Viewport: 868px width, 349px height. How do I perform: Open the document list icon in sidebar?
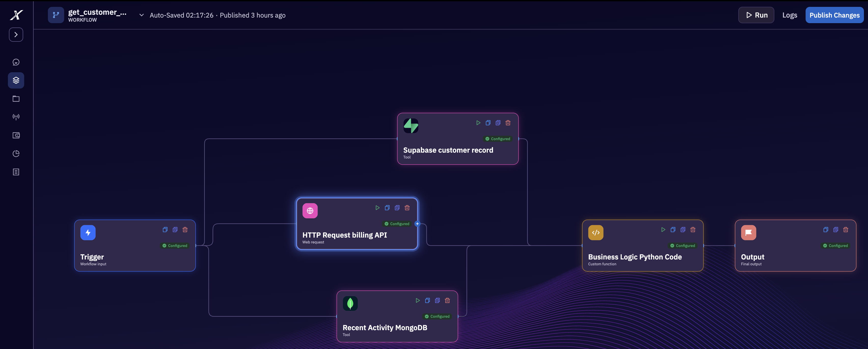click(x=16, y=172)
